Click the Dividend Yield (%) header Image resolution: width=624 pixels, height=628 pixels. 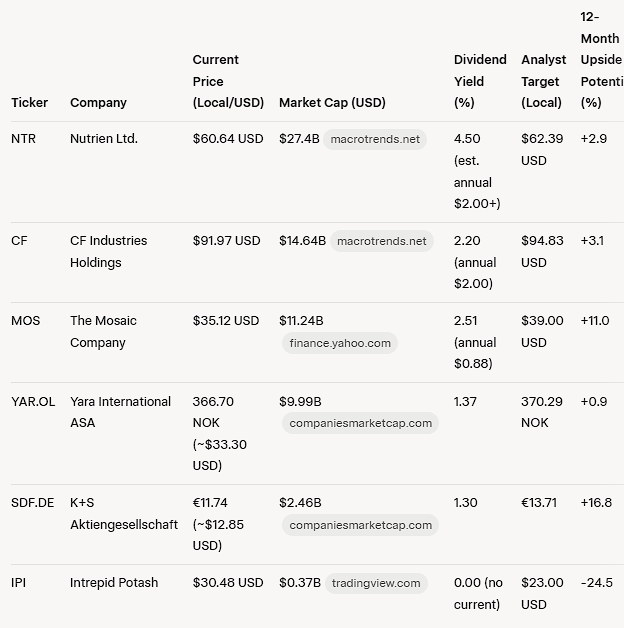(x=480, y=81)
